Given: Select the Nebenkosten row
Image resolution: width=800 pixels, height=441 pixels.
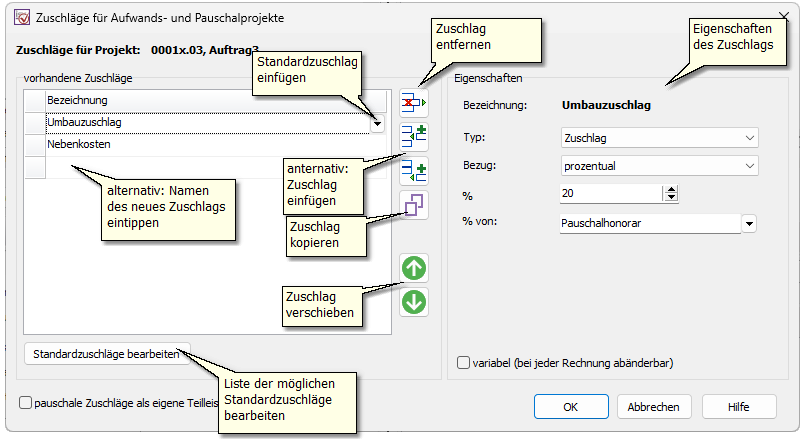Looking at the screenshot, I should (200, 145).
